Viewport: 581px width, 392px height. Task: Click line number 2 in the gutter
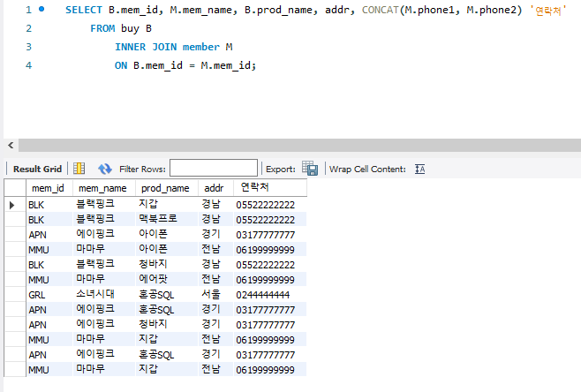point(29,28)
